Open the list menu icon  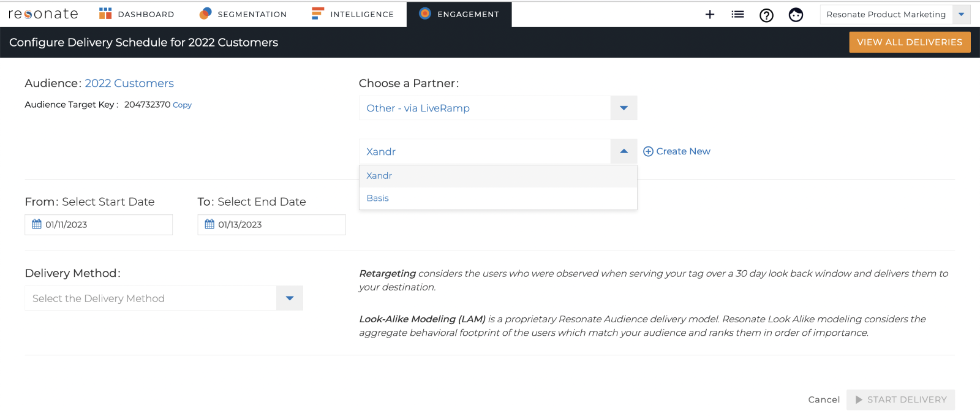coord(737,14)
